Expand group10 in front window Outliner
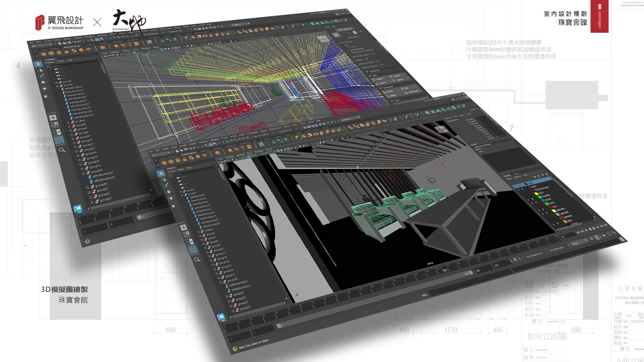Viewport: 644px width, 362px height. [207, 252]
